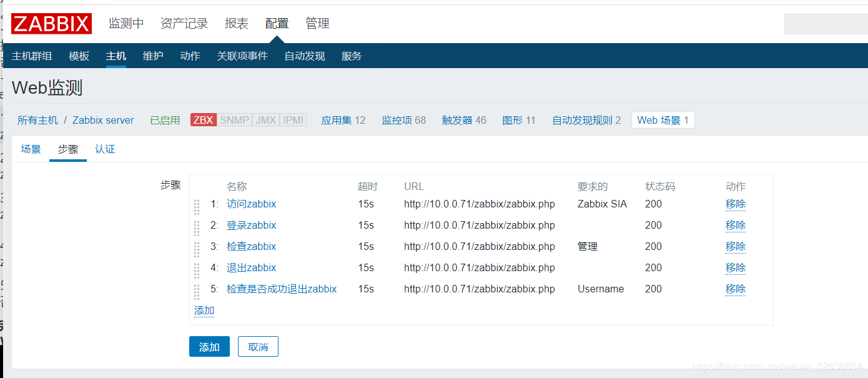Open step 退出zabbix
Screen dimensions: 868x378
(x=251, y=267)
